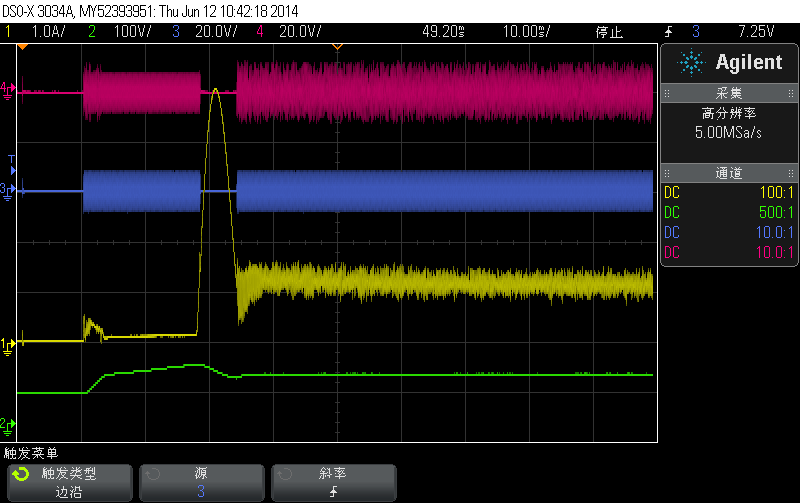Click the rotary icon on the 斜率 softkey

[285, 474]
